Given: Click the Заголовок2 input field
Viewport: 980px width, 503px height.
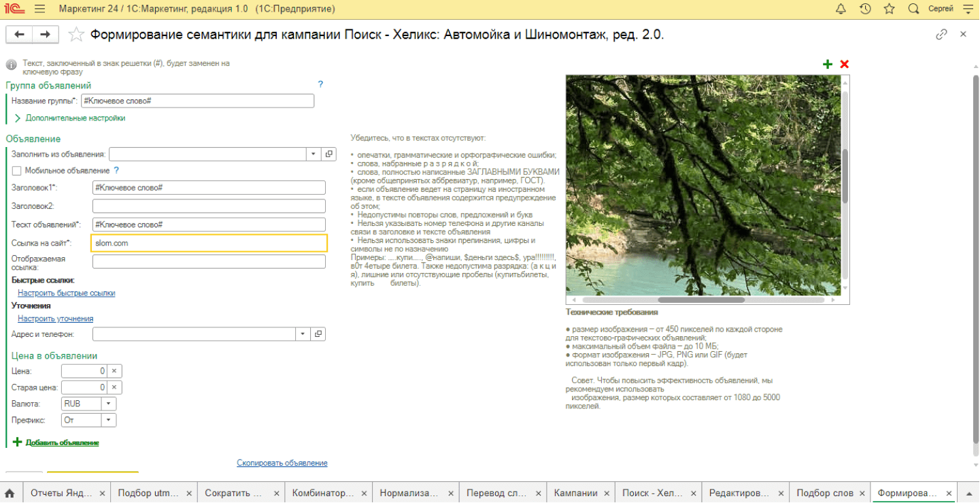Looking at the screenshot, I should (x=209, y=206).
